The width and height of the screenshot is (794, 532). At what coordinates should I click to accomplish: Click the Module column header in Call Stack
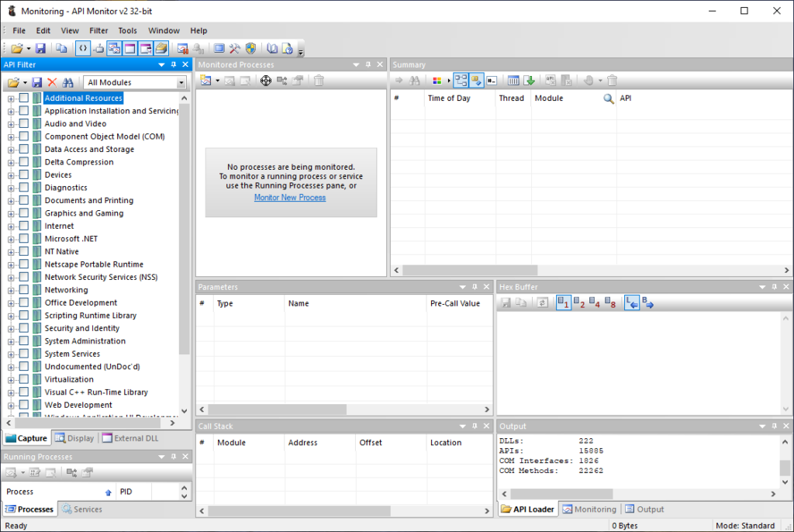click(x=231, y=443)
